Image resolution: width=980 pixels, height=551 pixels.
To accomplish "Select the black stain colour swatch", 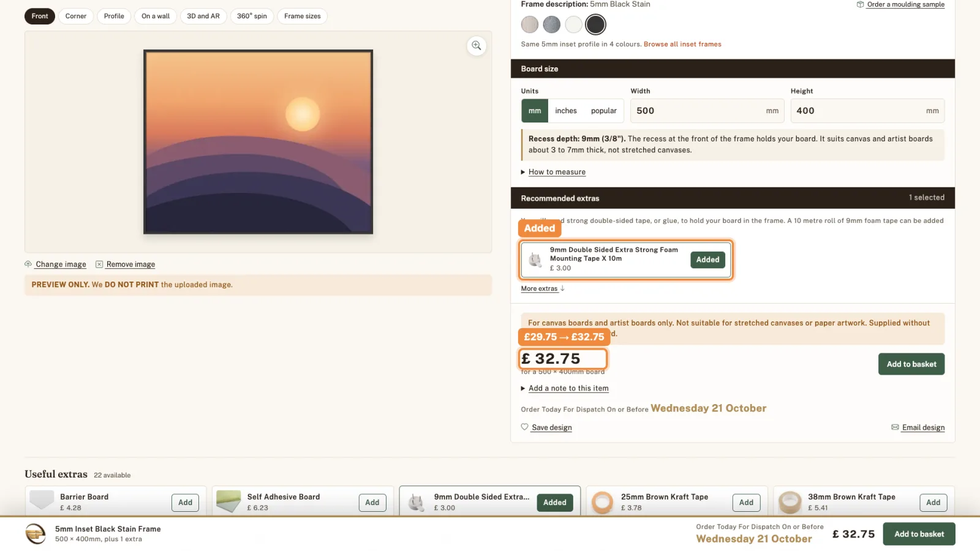I will pos(595,24).
